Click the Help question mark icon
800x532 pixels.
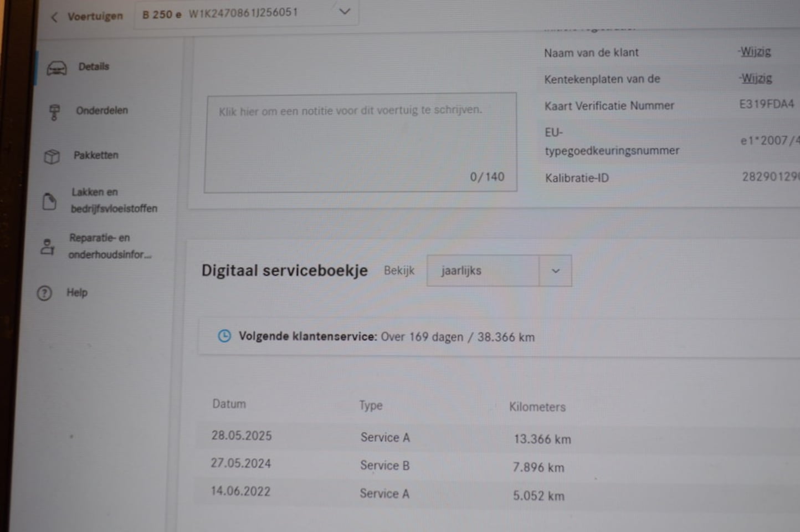[x=44, y=293]
